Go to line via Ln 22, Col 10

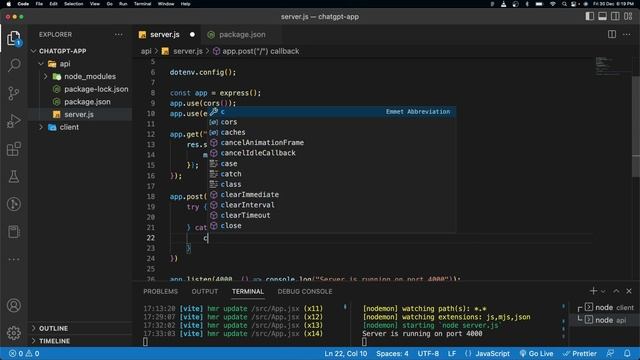coord(346,353)
